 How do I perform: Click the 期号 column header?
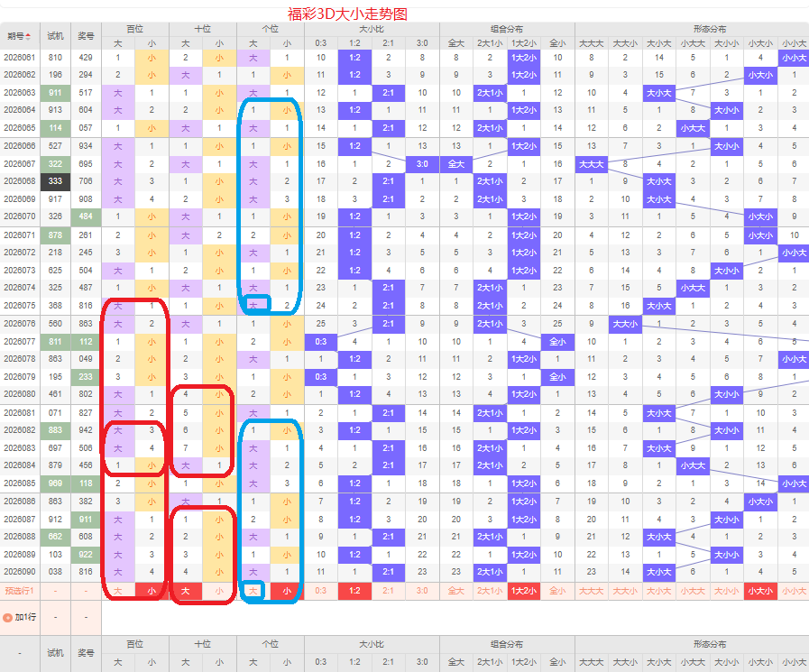coord(20,36)
